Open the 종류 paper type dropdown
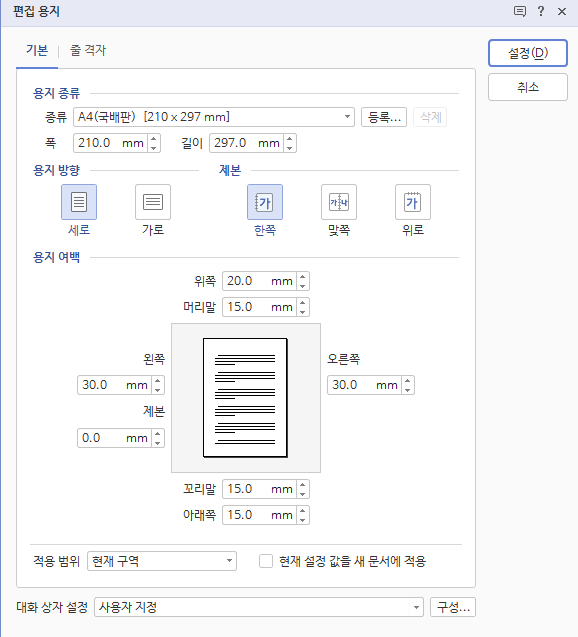This screenshot has width=578, height=637. click(214, 117)
